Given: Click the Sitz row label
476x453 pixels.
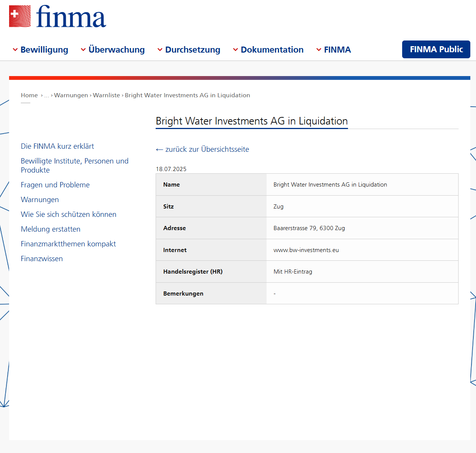Looking at the screenshot, I should [x=169, y=207].
